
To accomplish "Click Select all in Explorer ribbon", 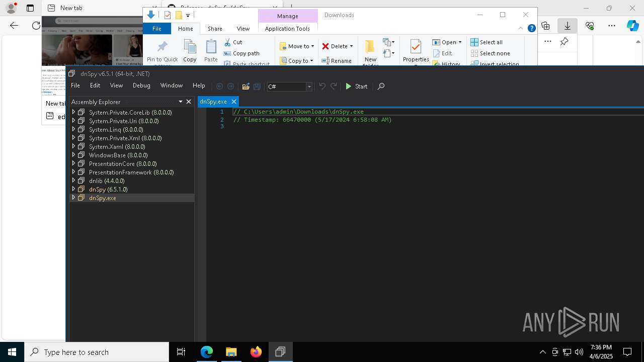I will click(x=487, y=42).
